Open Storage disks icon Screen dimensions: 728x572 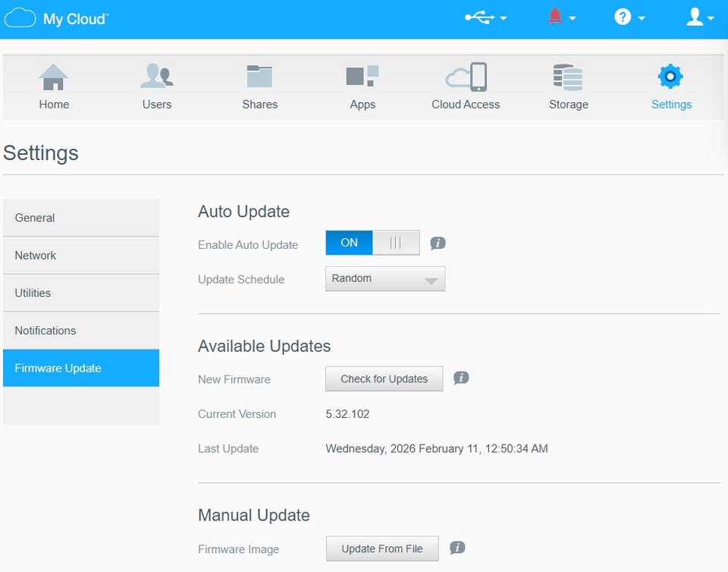[568, 77]
